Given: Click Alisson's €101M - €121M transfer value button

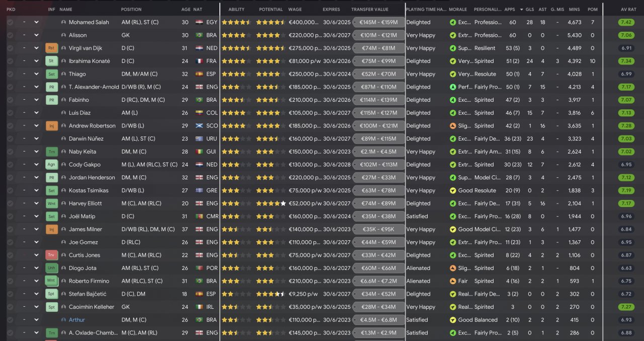Looking at the screenshot, I should [379, 35].
